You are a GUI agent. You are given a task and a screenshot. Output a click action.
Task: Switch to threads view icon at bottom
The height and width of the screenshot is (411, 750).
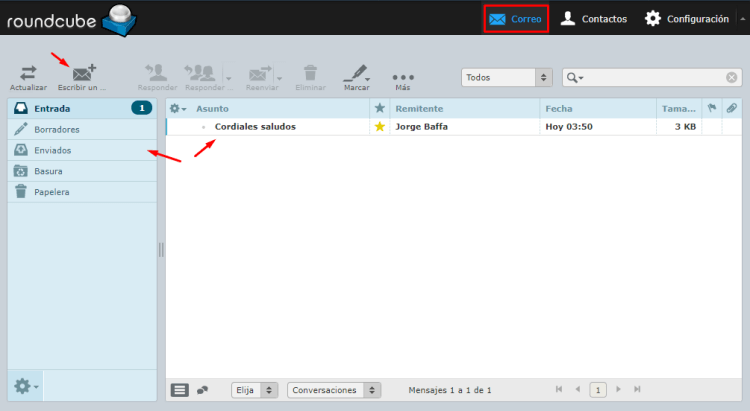[x=203, y=390]
